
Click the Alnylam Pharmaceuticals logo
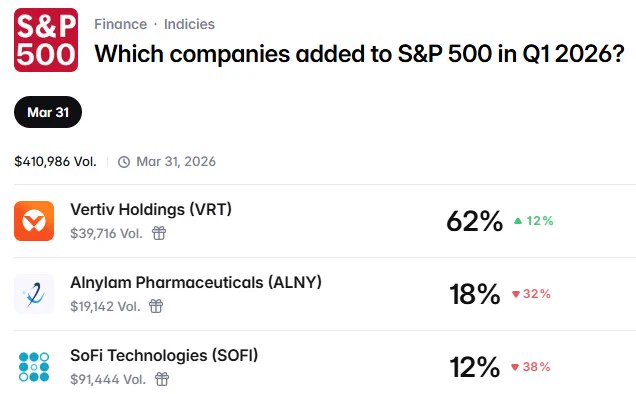click(x=34, y=294)
